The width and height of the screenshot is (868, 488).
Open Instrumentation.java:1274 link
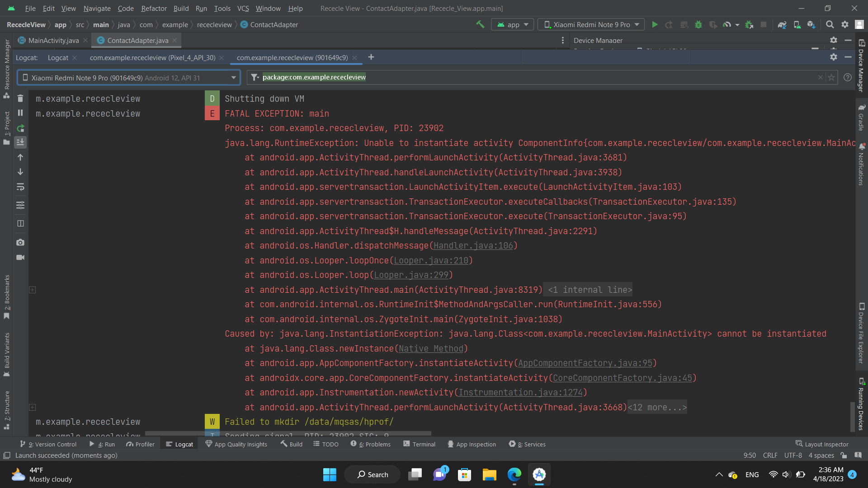click(x=520, y=392)
